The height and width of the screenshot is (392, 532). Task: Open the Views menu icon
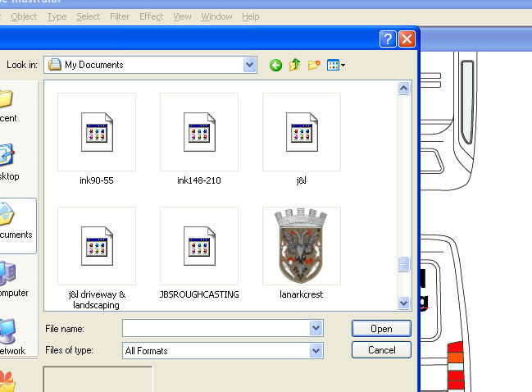(x=335, y=66)
